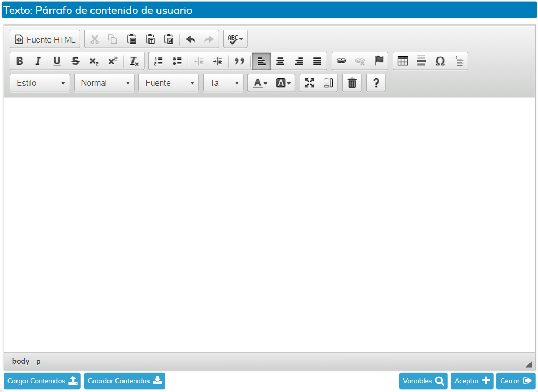538x392 pixels.
Task: Open the Estilo styles dropdown
Action: 40,83
